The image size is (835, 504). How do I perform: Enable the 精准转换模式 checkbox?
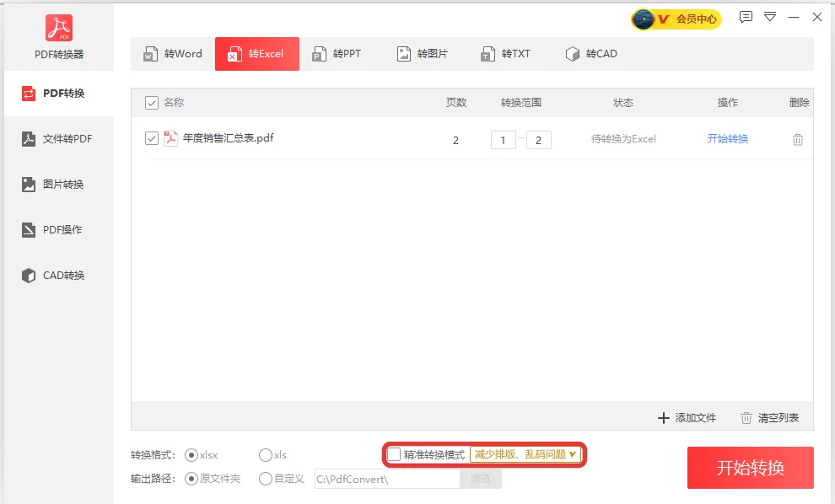(394, 454)
